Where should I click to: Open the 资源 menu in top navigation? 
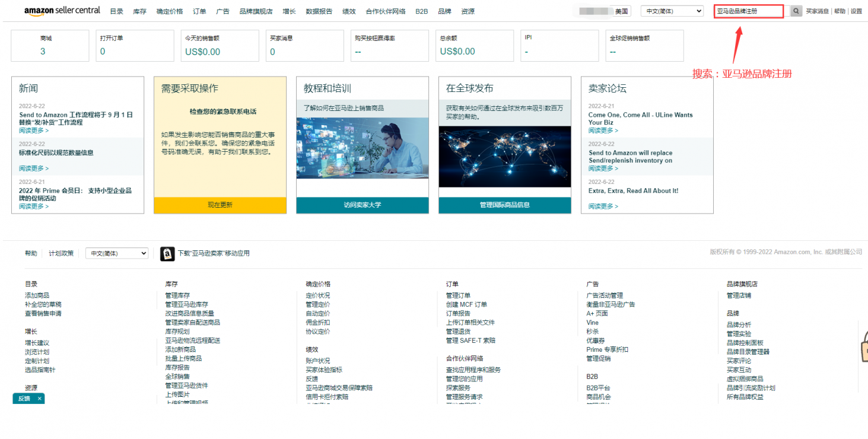coord(468,11)
